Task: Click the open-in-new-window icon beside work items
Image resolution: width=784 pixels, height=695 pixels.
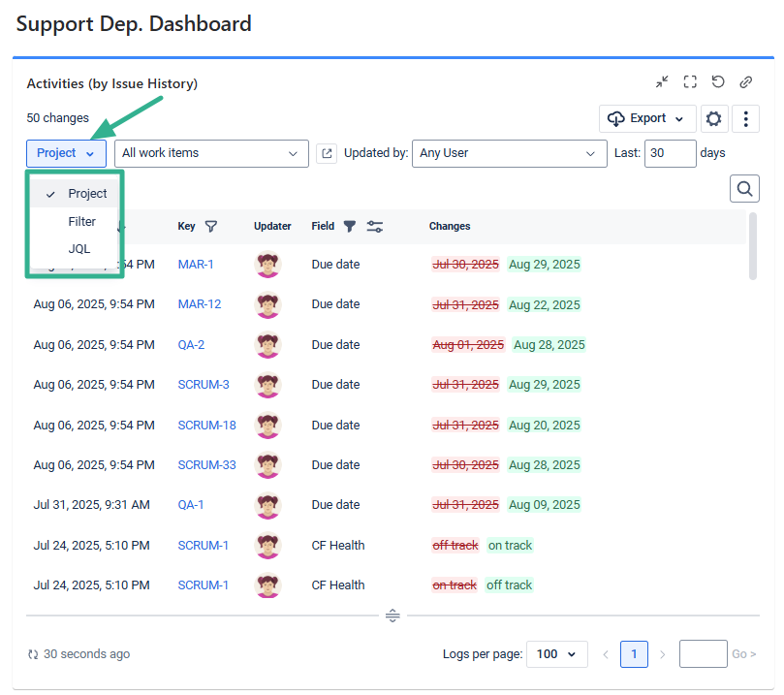Action: [328, 153]
